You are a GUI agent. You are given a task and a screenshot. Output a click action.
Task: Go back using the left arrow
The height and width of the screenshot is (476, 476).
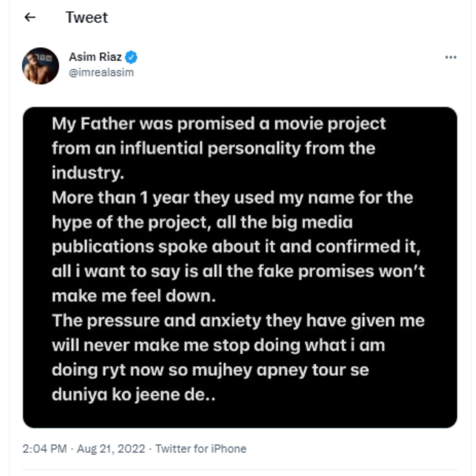coord(30,17)
